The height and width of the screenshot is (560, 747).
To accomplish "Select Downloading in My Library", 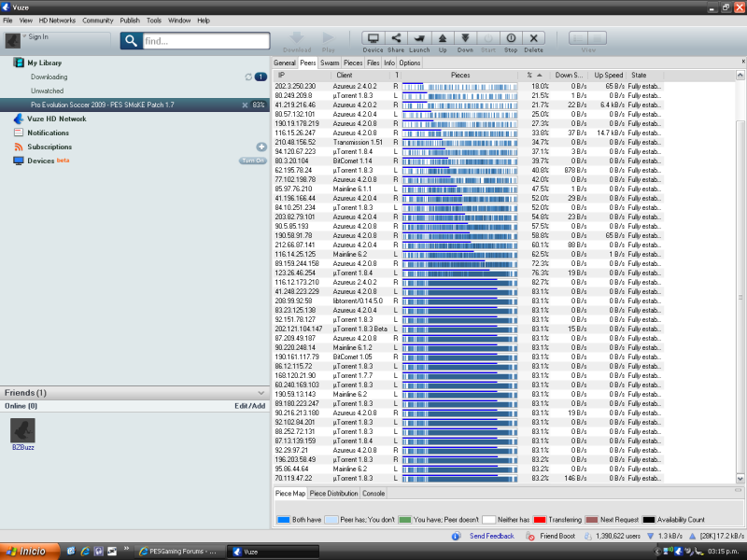I will click(x=49, y=77).
